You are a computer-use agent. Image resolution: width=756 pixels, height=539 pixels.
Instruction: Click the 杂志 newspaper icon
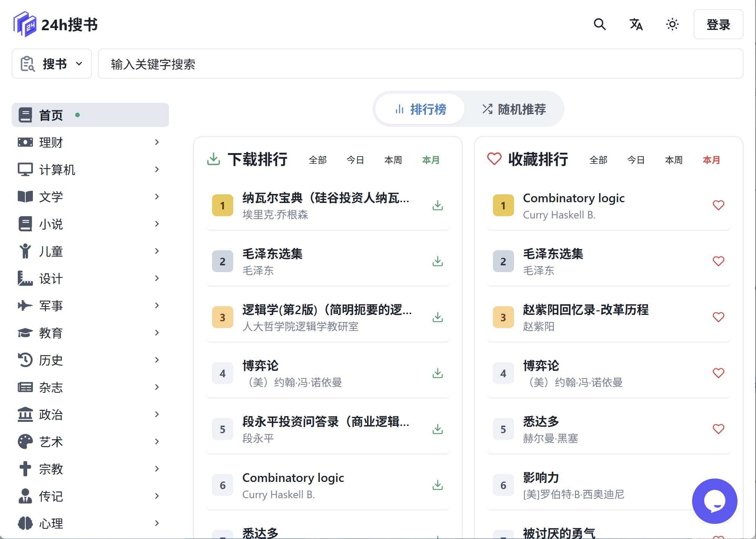tap(25, 387)
